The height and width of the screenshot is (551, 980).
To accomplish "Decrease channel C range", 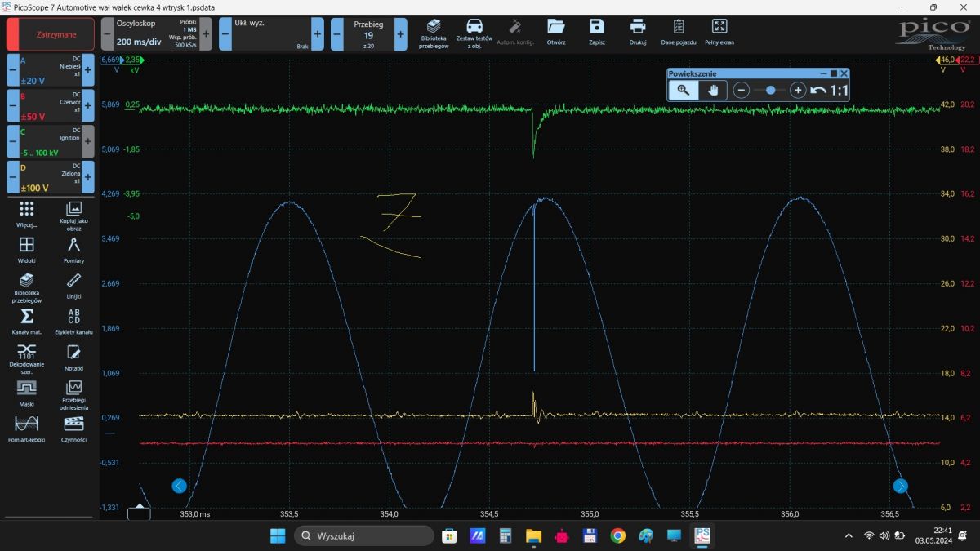I will [x=12, y=141].
